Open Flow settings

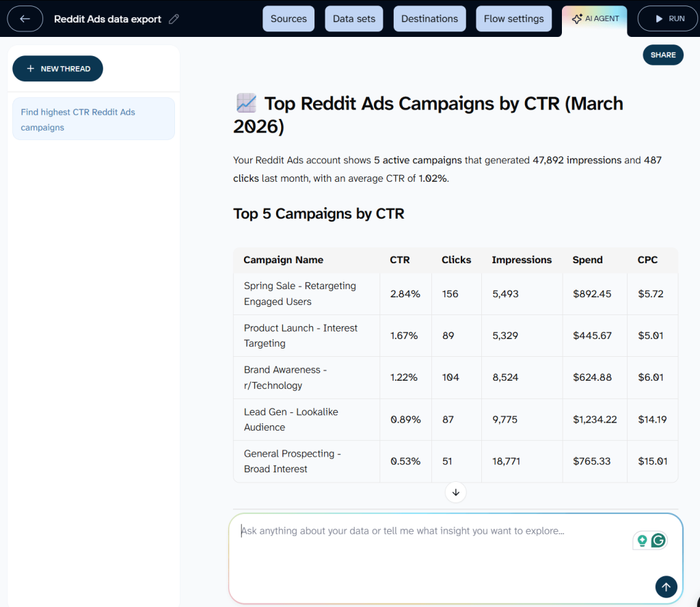coord(513,18)
